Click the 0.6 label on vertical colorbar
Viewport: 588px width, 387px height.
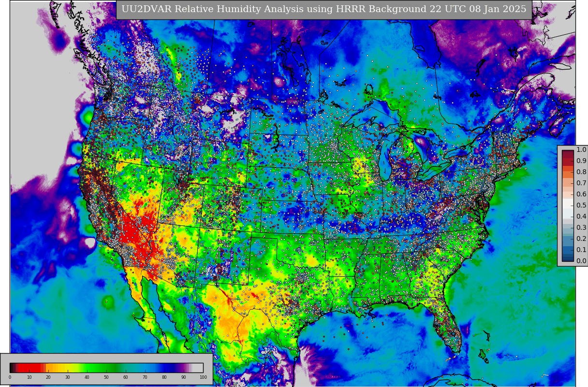click(x=581, y=194)
